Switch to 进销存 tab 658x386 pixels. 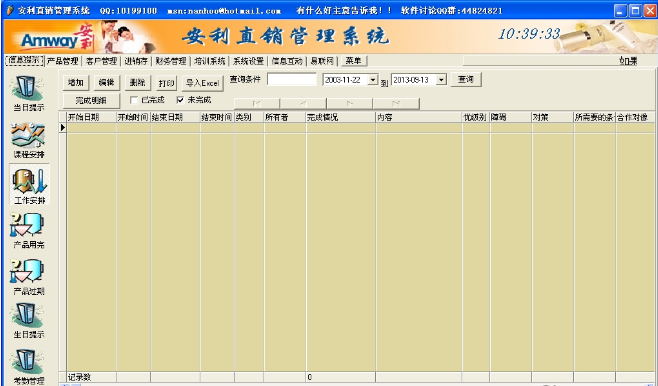point(136,61)
